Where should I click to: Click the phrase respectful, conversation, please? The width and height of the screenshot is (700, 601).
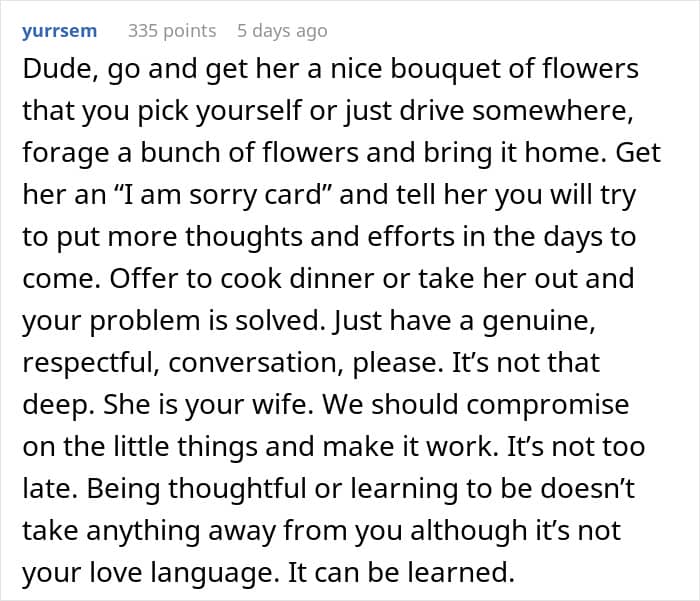coord(233,363)
